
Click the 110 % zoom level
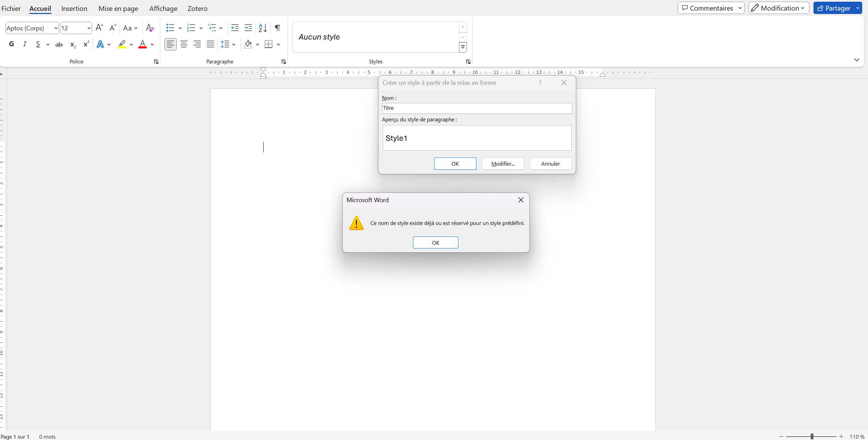coord(857,437)
